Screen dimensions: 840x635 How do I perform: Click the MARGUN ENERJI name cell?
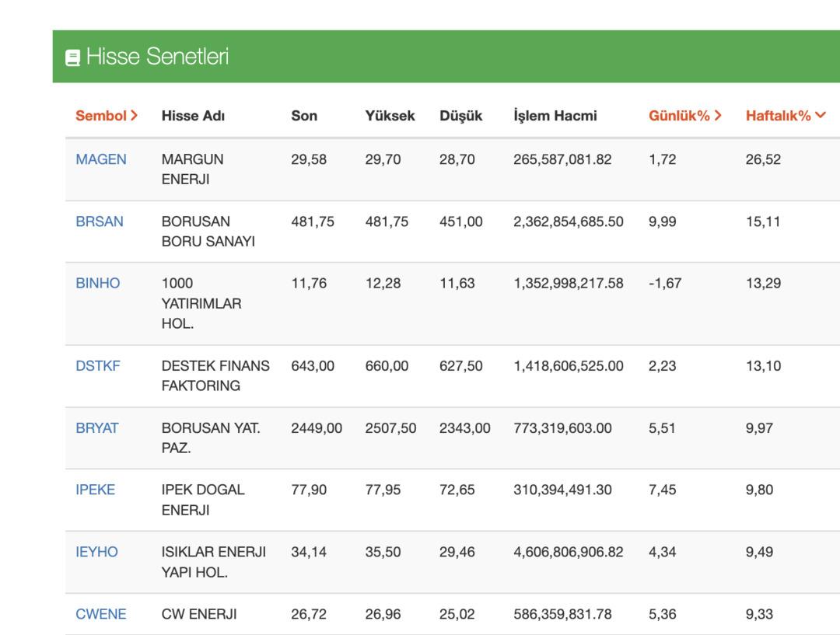(x=192, y=169)
